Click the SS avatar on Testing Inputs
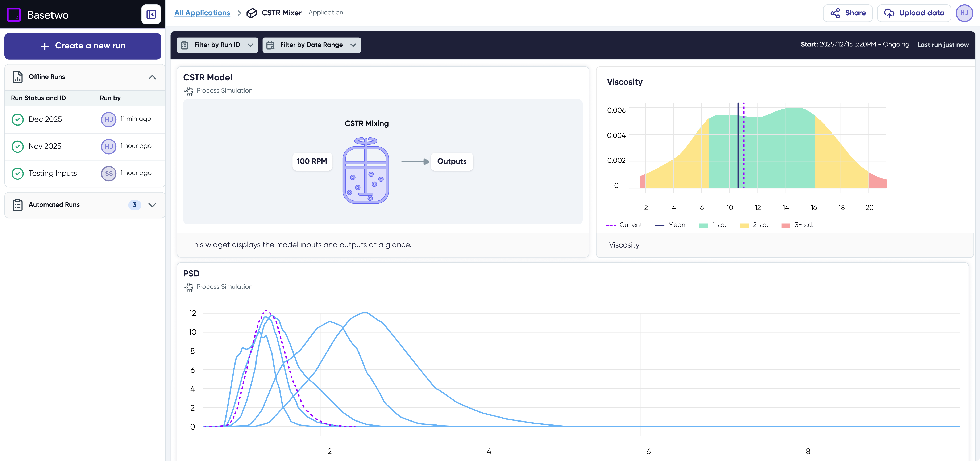The width and height of the screenshot is (980, 461). coord(109,173)
